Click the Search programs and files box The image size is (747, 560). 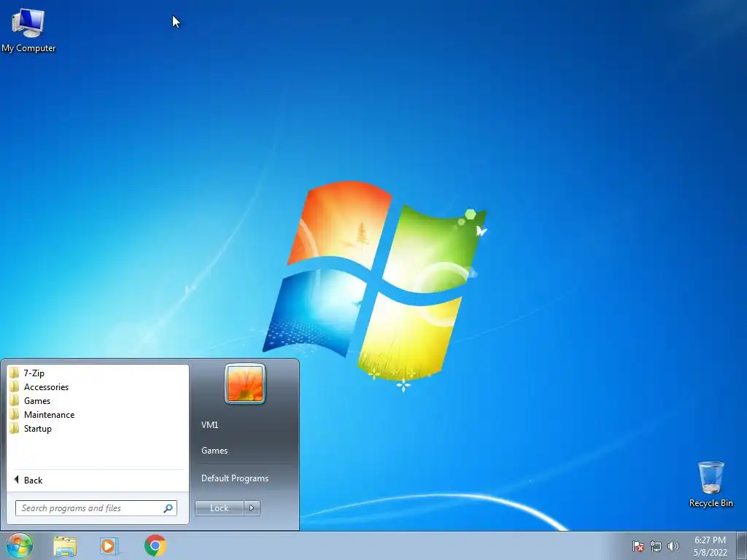[x=96, y=508]
